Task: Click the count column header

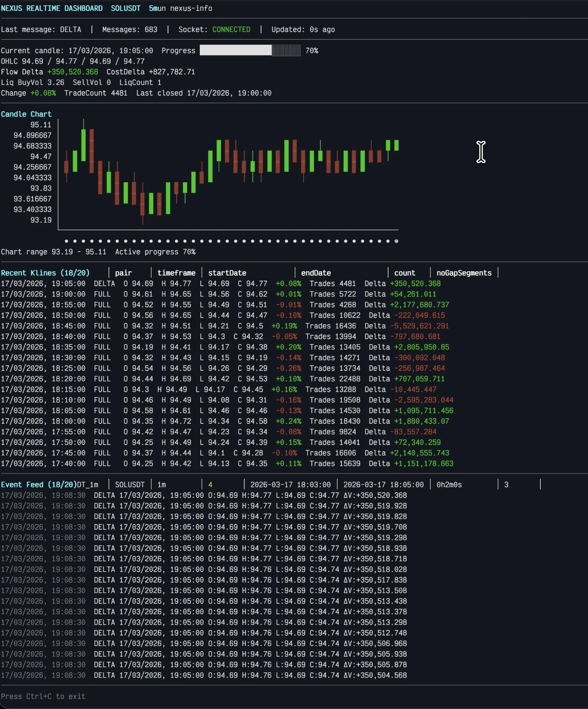Action: click(x=404, y=273)
